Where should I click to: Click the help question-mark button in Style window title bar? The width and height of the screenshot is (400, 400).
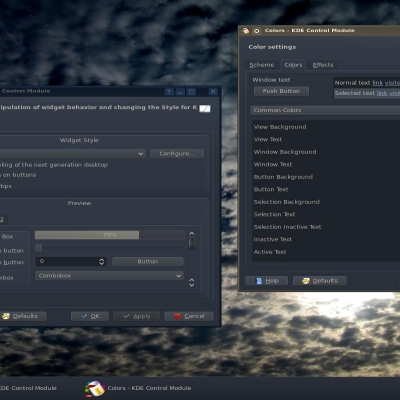click(x=169, y=92)
